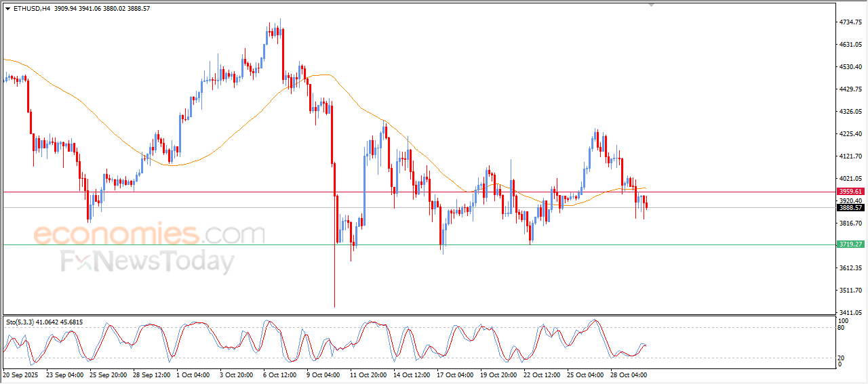The image size is (868, 384).
Task: Click the 4429.75 price axis label
Action: pyautogui.click(x=850, y=89)
